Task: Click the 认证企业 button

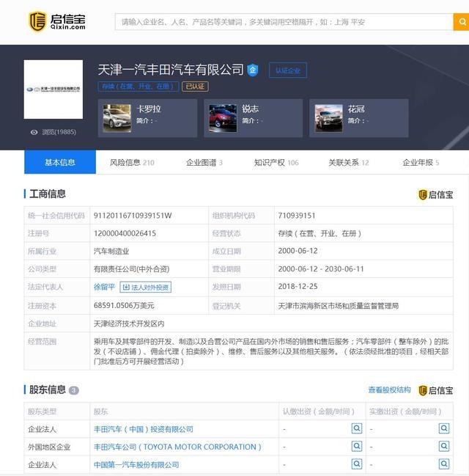Action: 288,70
